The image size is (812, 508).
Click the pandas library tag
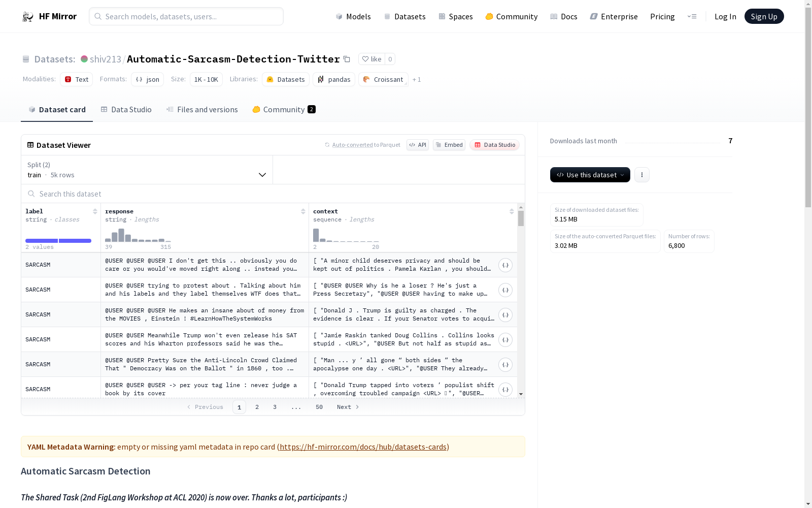[334, 79]
